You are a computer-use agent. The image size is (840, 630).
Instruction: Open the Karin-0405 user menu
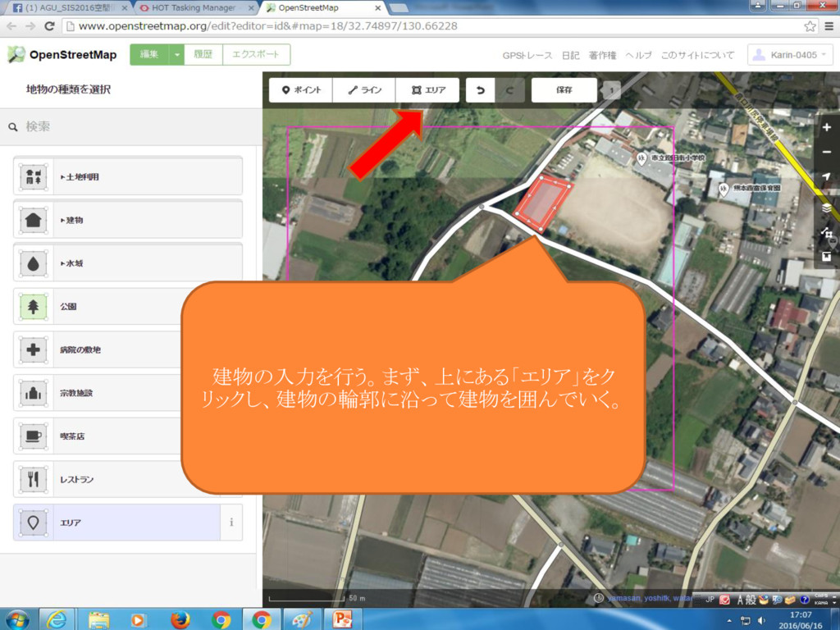pos(790,55)
